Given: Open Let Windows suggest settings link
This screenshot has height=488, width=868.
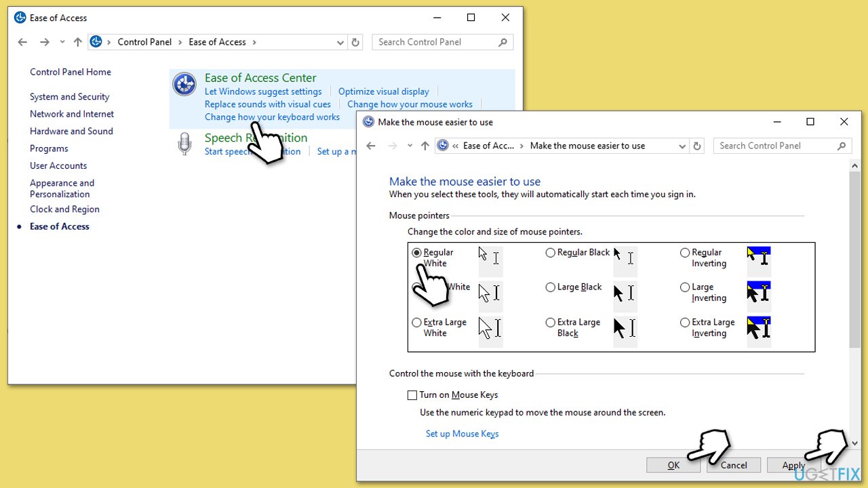Looking at the screenshot, I should click(263, 91).
